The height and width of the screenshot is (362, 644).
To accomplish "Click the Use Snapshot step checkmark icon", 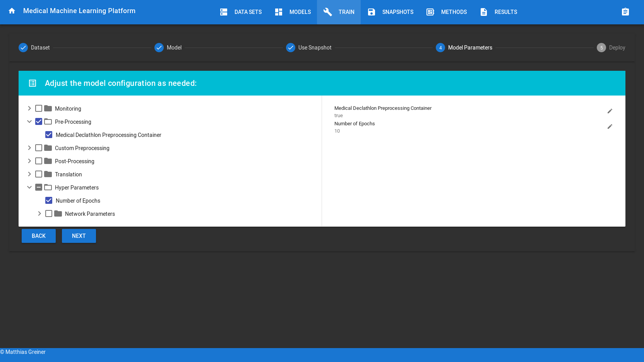I will tap(291, 48).
